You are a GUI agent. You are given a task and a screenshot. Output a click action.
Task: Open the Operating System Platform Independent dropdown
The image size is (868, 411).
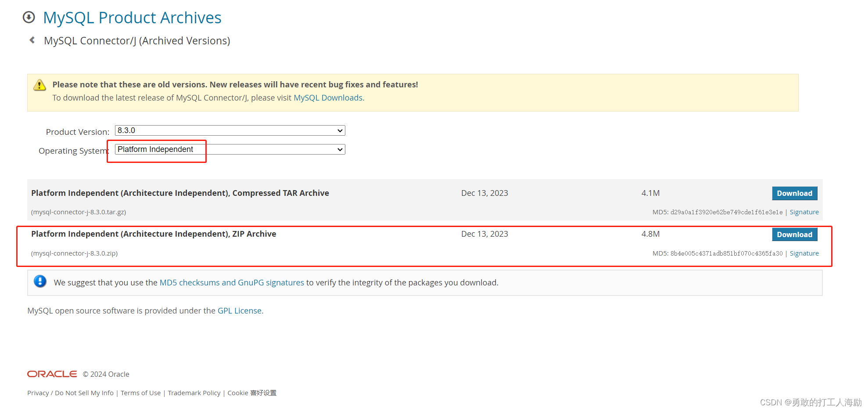230,149
